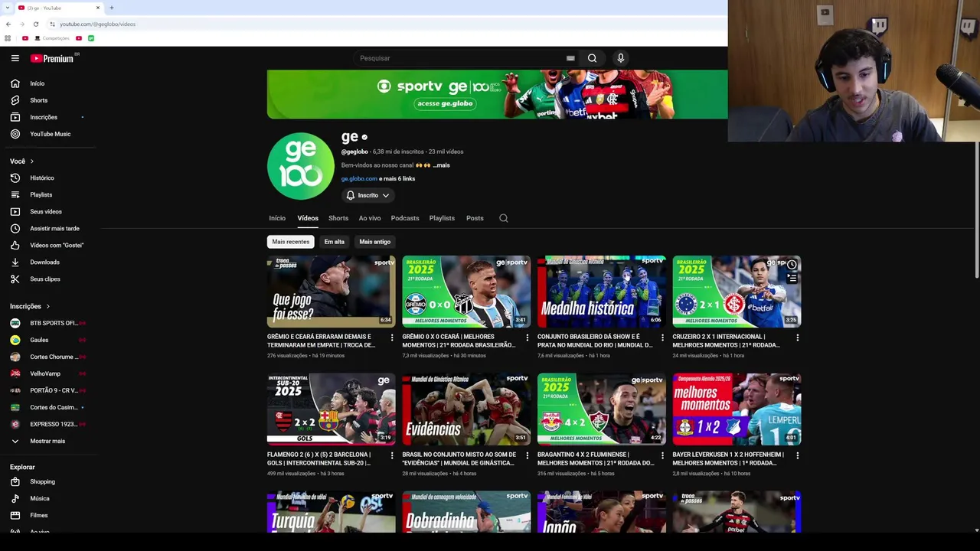980x551 pixels.
Task: Open the Inscrito notification dropdown
Action: 368,195
